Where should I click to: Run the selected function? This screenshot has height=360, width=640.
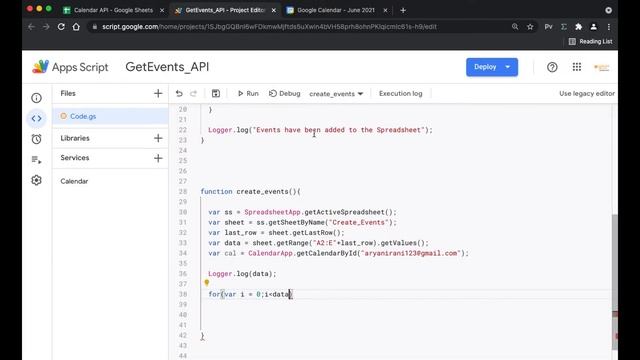tap(248, 93)
